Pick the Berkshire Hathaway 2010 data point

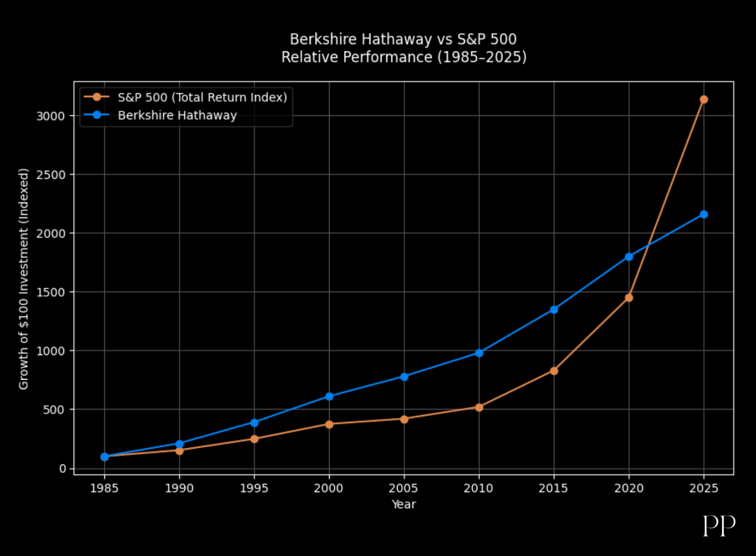(479, 353)
